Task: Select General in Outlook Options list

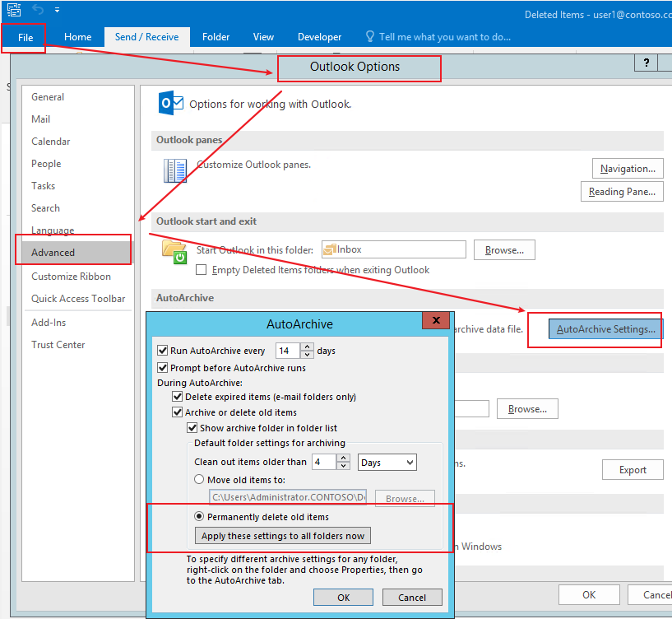Action: click(x=78, y=97)
